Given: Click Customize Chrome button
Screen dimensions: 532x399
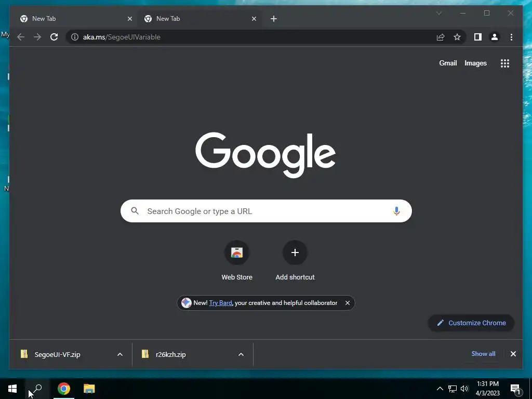Looking at the screenshot, I should pyautogui.click(x=471, y=323).
